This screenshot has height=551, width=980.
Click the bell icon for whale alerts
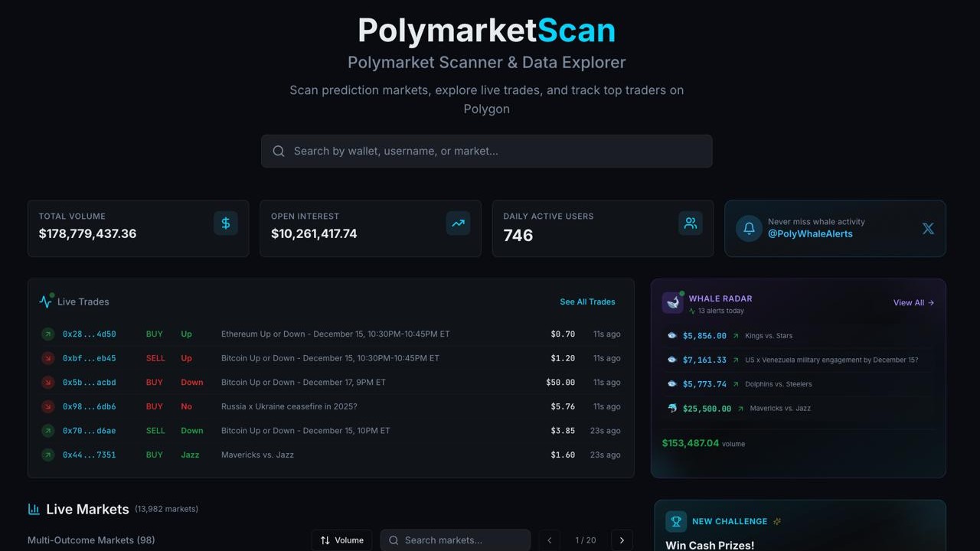pos(749,228)
